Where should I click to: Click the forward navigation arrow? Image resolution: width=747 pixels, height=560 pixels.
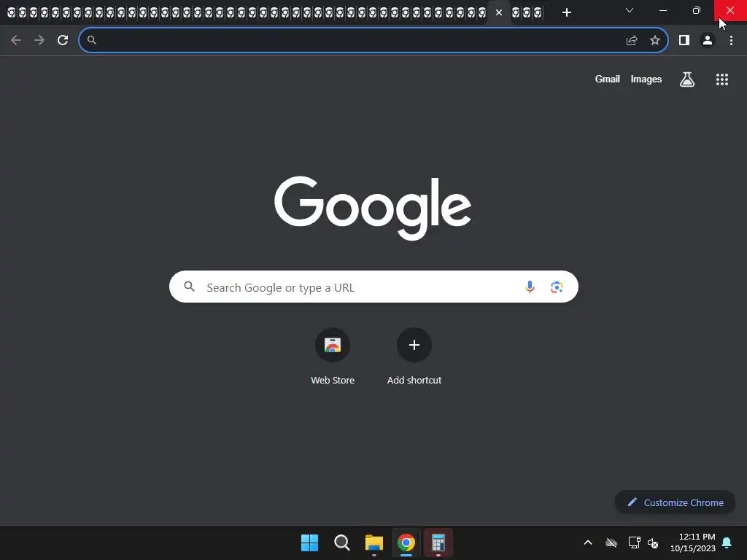(x=39, y=41)
